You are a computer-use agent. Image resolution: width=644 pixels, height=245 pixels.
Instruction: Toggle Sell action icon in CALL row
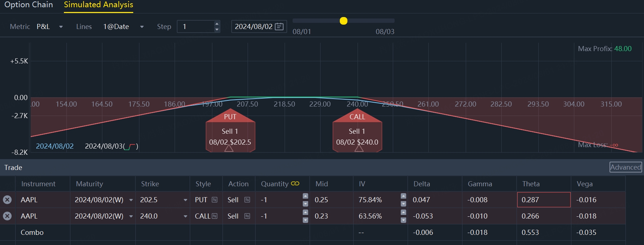tap(247, 216)
